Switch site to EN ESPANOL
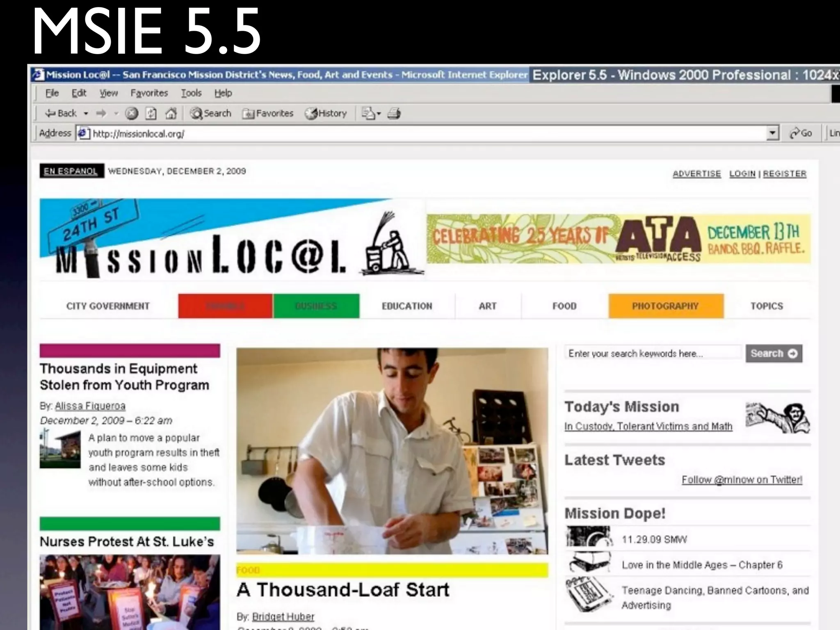The image size is (840, 630). (x=71, y=171)
